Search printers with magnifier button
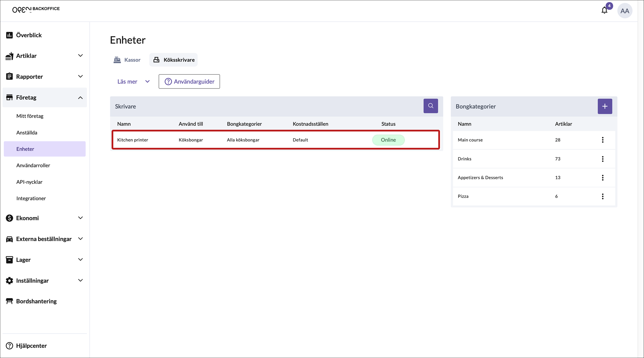This screenshot has height=358, width=644. click(430, 106)
